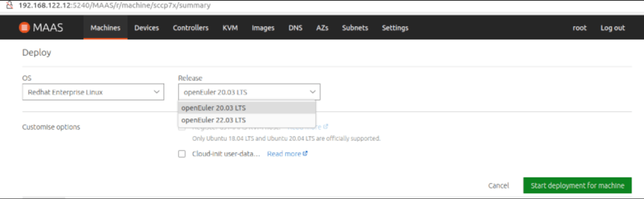View the AZs page
This screenshot has width=644, height=199.
pos(322,28)
